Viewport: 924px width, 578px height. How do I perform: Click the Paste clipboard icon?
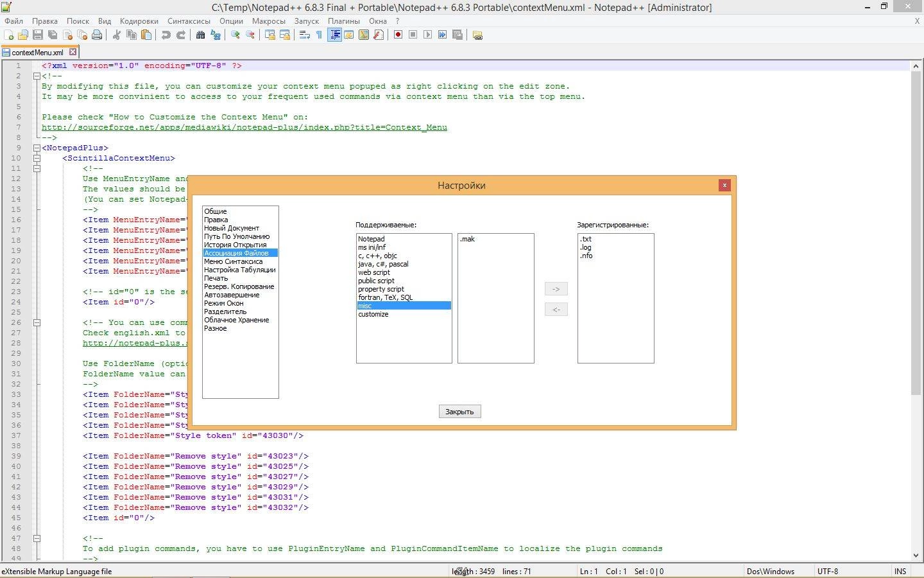tap(146, 35)
